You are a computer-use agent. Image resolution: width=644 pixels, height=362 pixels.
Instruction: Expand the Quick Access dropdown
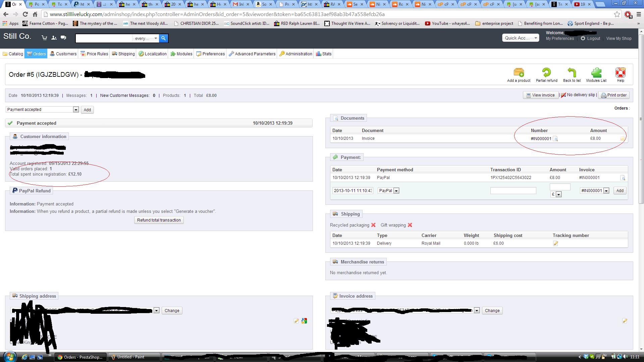tap(521, 38)
